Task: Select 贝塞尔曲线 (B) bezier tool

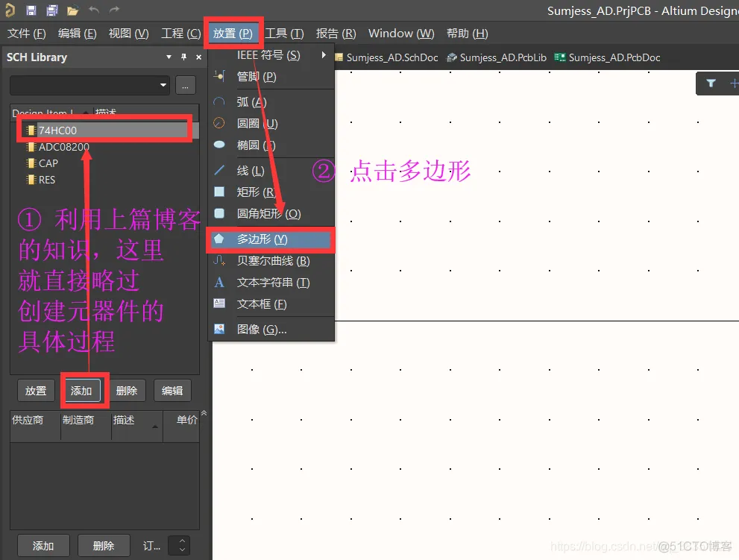Action: pyautogui.click(x=271, y=261)
